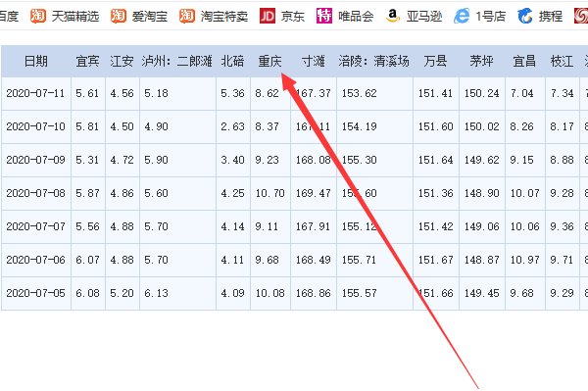Select the 重庆 value 9.23
Image resolution: width=588 pixels, height=391 pixels.
267,160
